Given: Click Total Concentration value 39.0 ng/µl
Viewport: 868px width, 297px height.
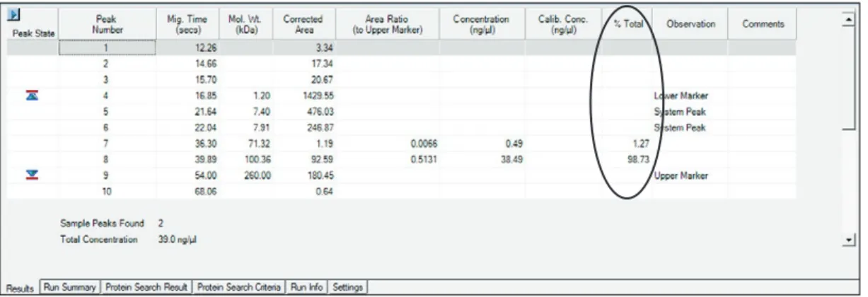Looking at the screenshot, I should point(177,240).
